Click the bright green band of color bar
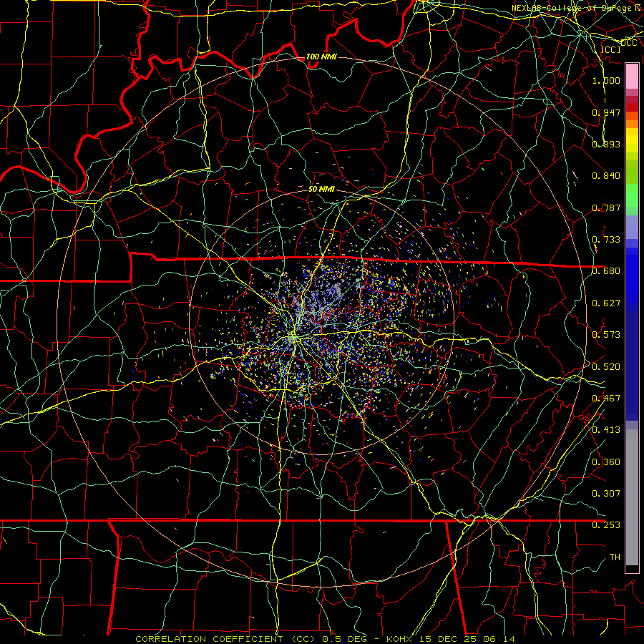The width and height of the screenshot is (644, 644). point(632,195)
